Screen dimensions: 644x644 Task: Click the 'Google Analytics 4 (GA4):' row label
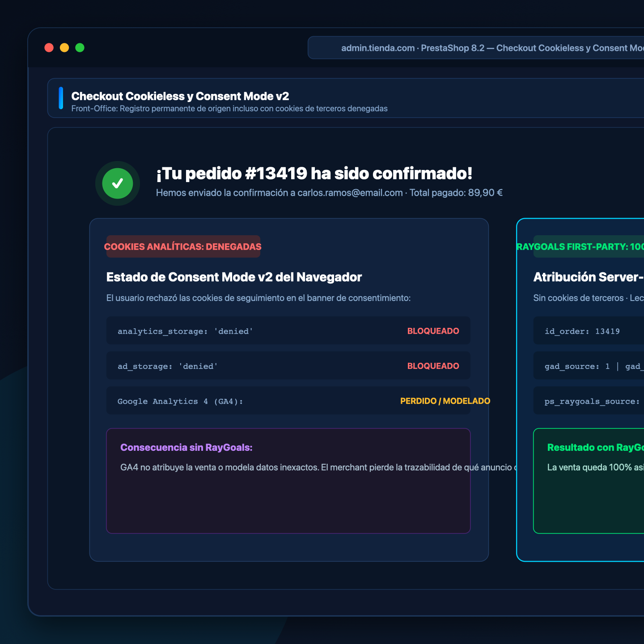(x=180, y=401)
